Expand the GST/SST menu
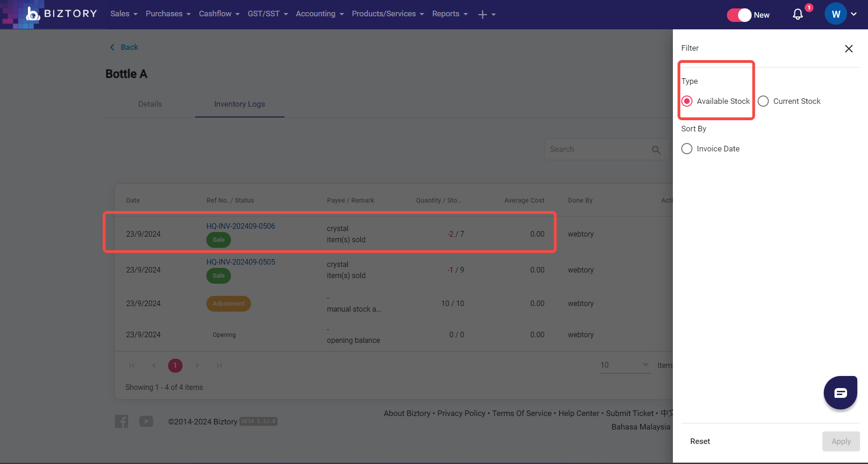The height and width of the screenshot is (464, 868). click(268, 14)
